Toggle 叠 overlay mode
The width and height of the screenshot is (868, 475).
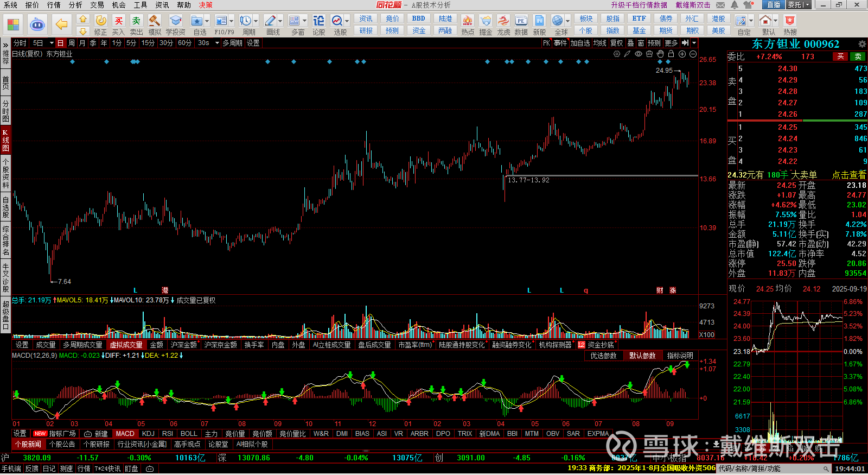[x=630, y=43]
